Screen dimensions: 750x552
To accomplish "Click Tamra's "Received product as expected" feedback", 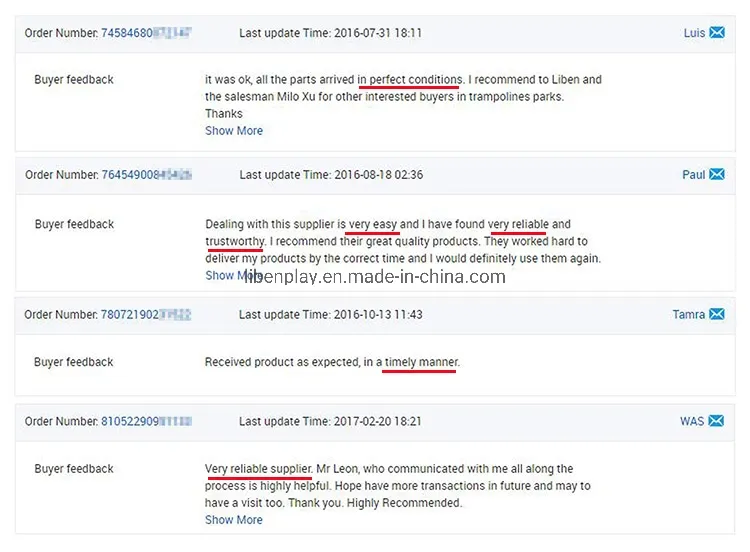I will click(x=332, y=362).
